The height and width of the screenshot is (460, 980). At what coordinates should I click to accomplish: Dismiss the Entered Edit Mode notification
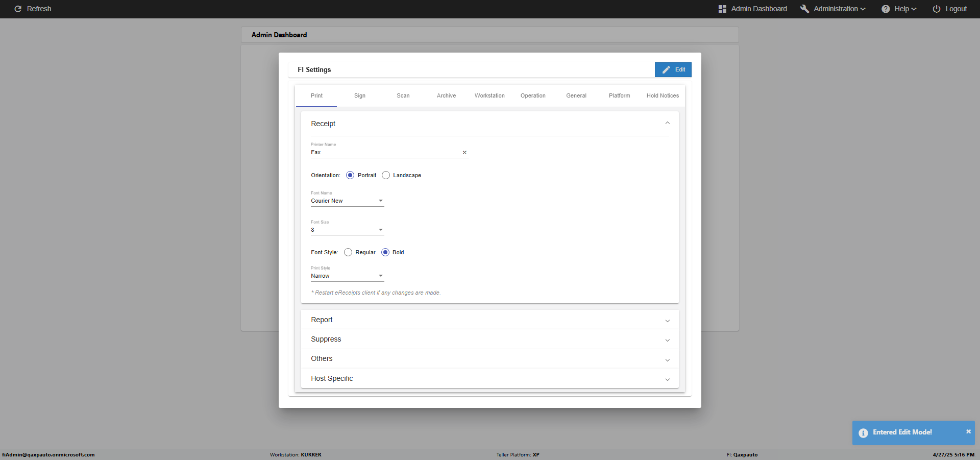tap(968, 431)
